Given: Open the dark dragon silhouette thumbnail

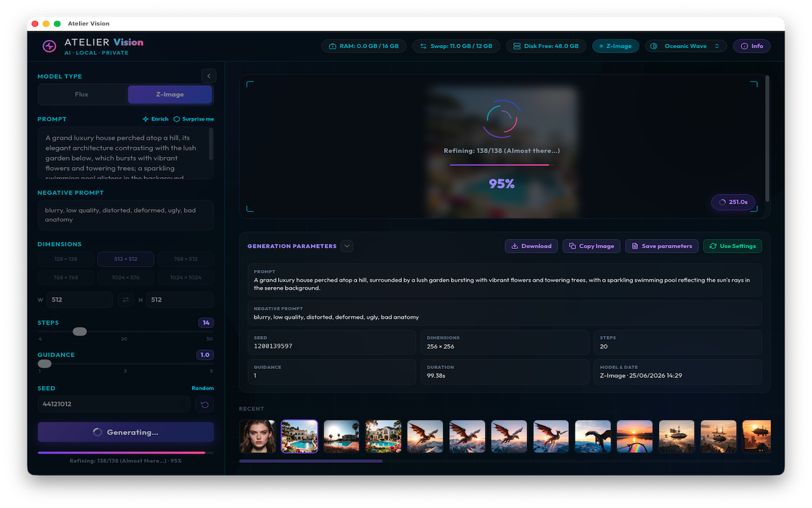Looking at the screenshot, I should 593,436.
